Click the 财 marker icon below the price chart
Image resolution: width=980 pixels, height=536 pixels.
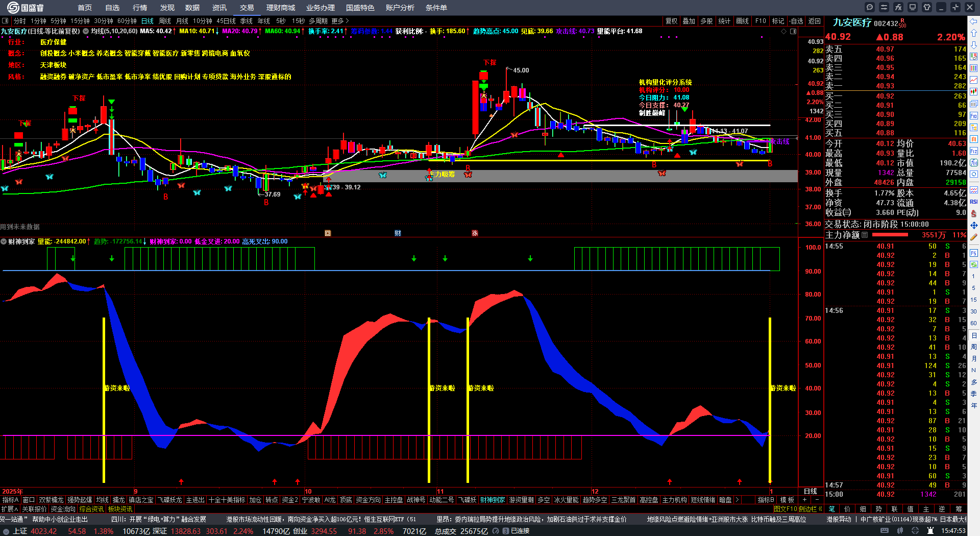tap(398, 233)
